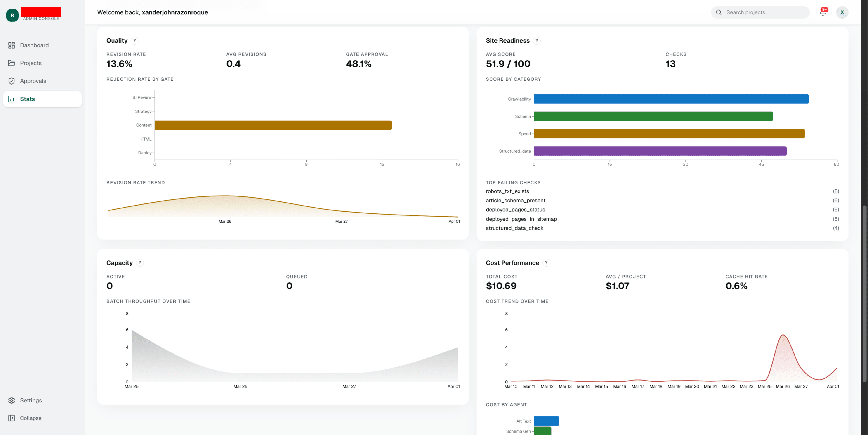Show help for Site Readiness card
Viewport: 868px width, 435px height.
pyautogui.click(x=537, y=41)
